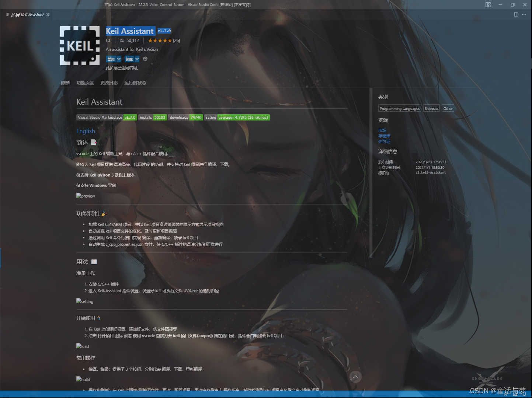The image size is (532, 398).
Task: Open the 运行时状态 runtime status tab
Action: [135, 83]
